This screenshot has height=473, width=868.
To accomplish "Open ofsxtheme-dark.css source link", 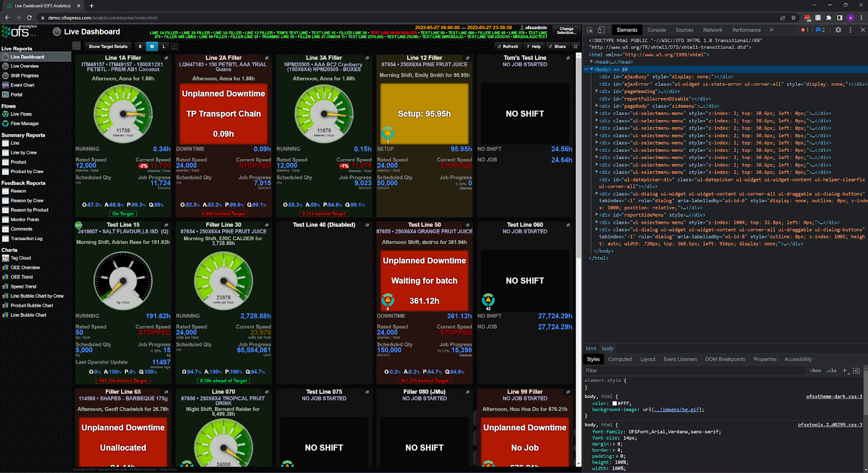I will 834,397.
